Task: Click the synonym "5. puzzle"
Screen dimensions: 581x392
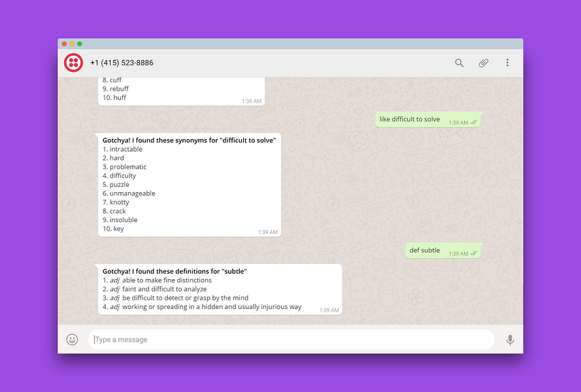Action: (116, 184)
